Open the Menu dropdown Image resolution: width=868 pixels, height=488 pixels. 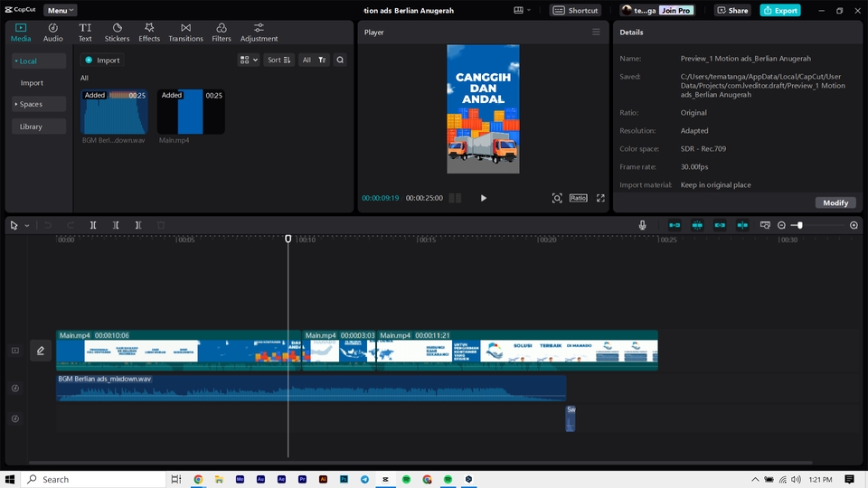coord(60,10)
